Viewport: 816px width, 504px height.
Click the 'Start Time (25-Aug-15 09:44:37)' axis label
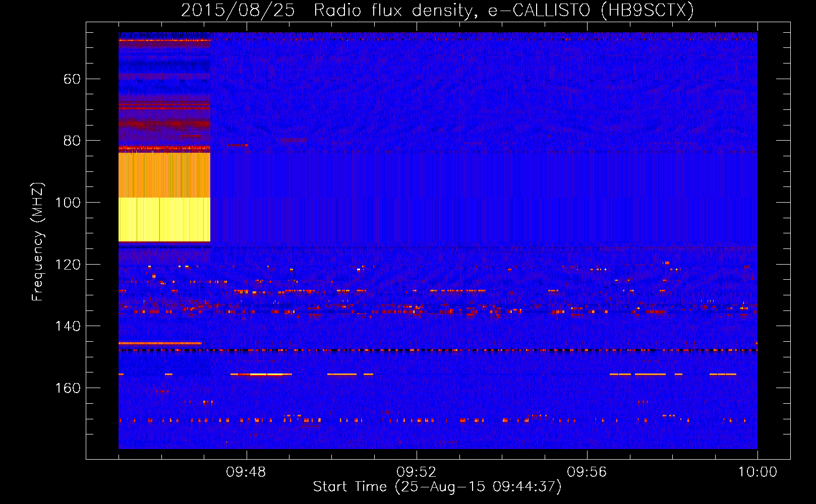(x=437, y=487)
